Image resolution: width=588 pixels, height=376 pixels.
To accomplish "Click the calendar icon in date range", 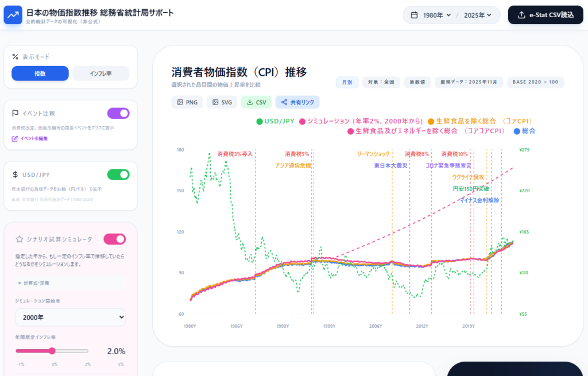I will 414,15.
